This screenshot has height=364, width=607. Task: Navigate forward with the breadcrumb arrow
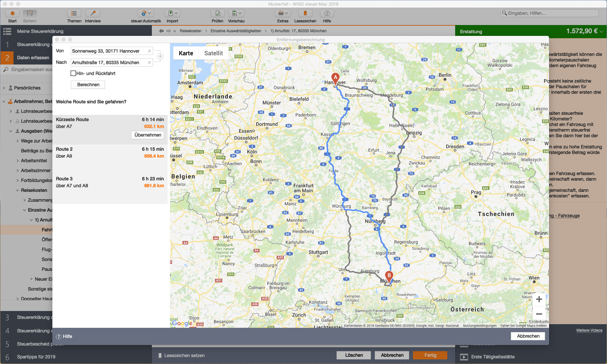pyautogui.click(x=168, y=31)
